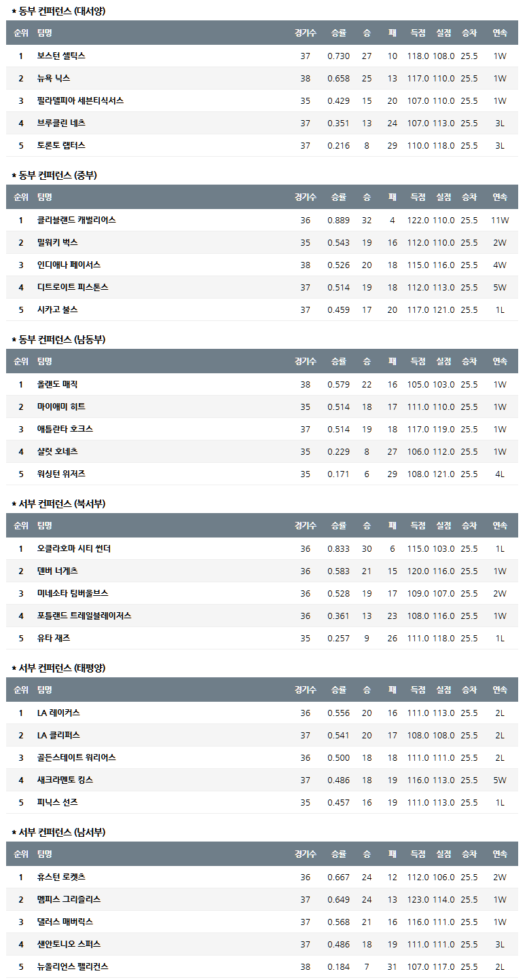Open the 뉴욕 닉스 team link
Screen dimensions: 527x980
click(54, 78)
